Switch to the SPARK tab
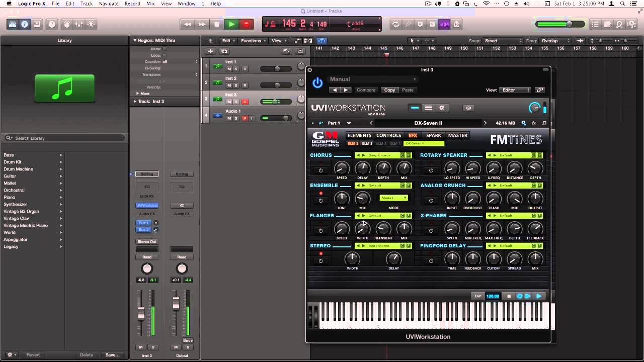The height and width of the screenshot is (362, 644). pyautogui.click(x=434, y=135)
